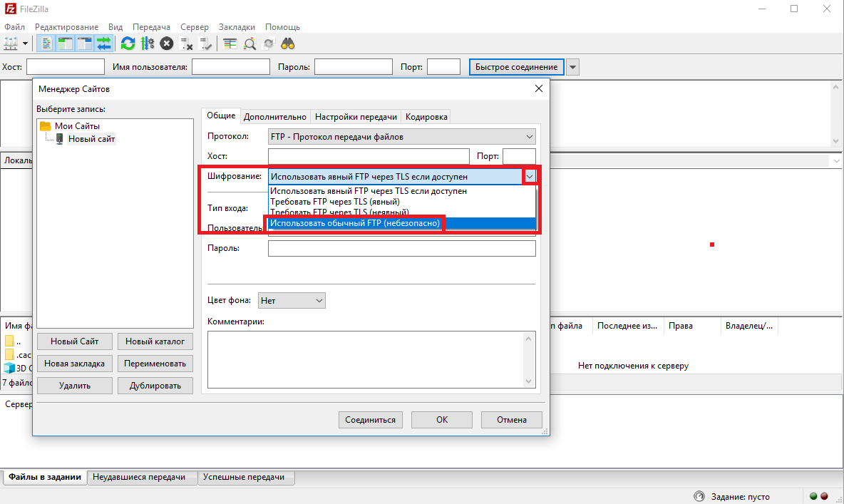844x504 pixels.
Task: Click the Быстрое соединение button
Action: [x=516, y=67]
